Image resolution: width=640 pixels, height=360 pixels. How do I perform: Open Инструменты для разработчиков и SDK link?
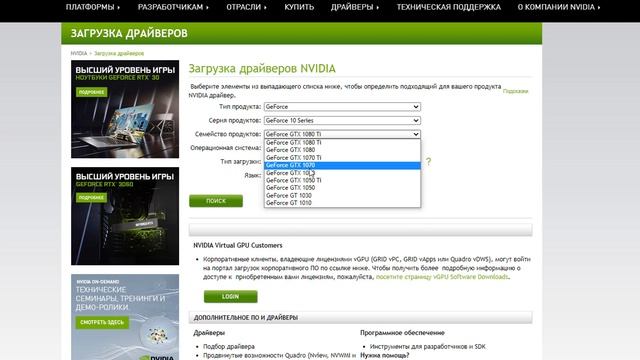point(428,347)
